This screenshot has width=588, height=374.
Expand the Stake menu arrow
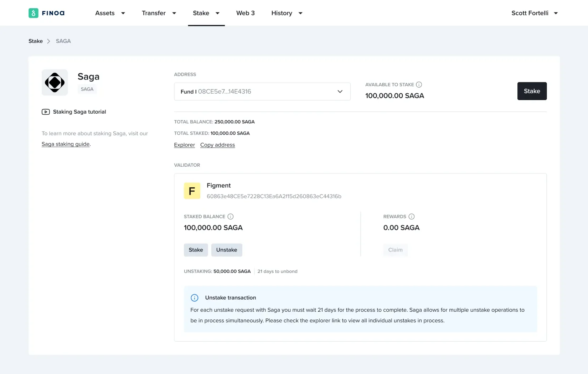tap(217, 13)
